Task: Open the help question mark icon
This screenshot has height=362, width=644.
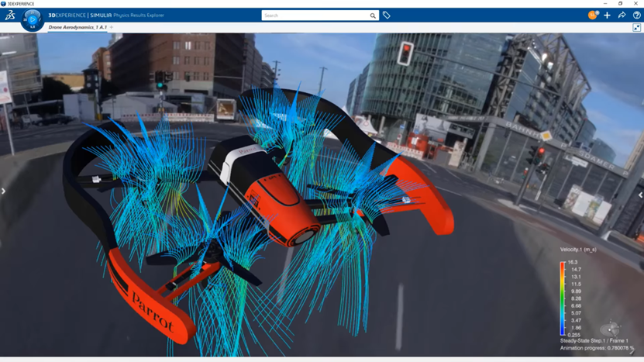Action: point(636,16)
